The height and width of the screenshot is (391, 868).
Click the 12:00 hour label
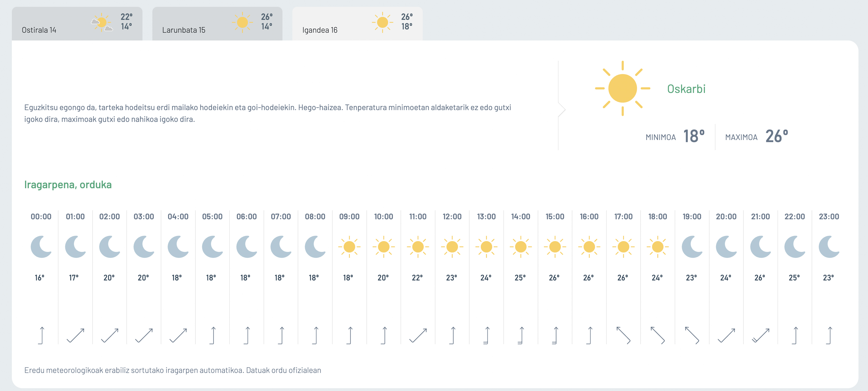452,217
